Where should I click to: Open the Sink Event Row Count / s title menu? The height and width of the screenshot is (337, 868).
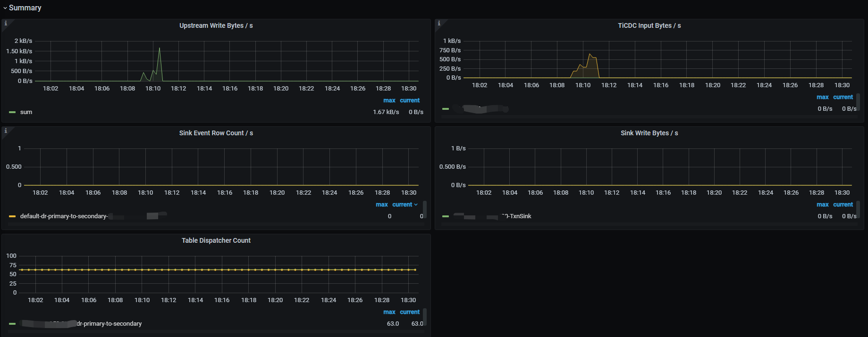coord(216,133)
